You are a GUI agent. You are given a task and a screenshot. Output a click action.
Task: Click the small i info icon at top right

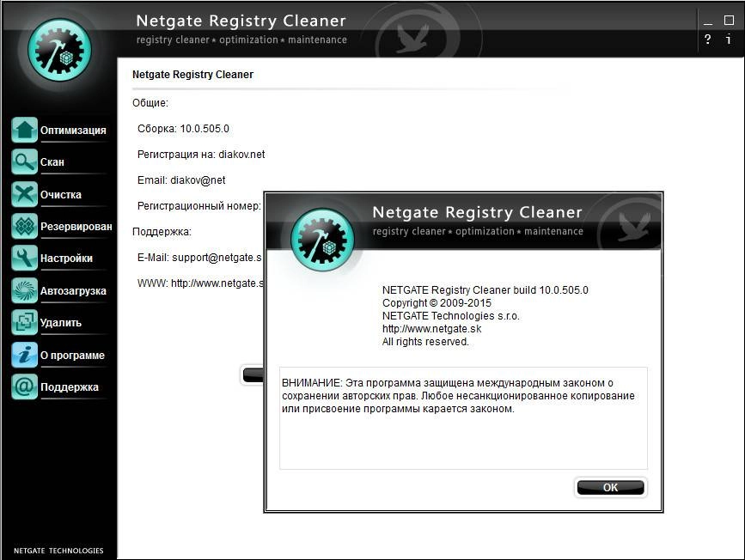pyautogui.click(x=729, y=39)
